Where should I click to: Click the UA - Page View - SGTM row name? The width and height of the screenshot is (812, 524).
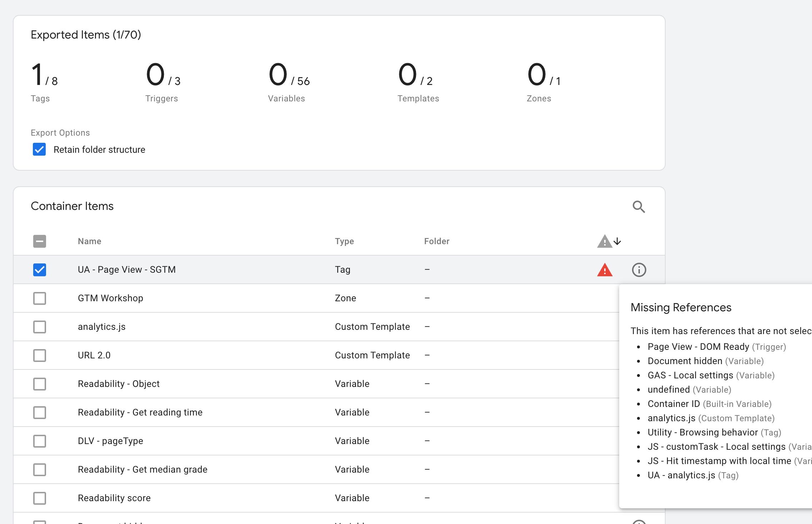click(x=127, y=269)
